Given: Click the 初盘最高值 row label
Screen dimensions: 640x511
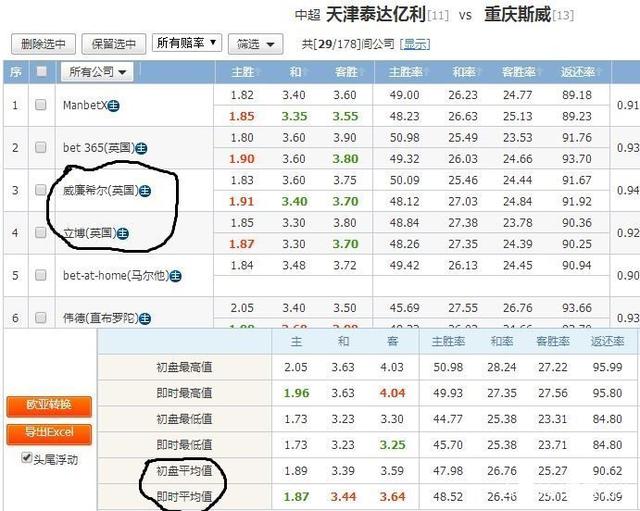Looking at the screenshot, I should (184, 367).
